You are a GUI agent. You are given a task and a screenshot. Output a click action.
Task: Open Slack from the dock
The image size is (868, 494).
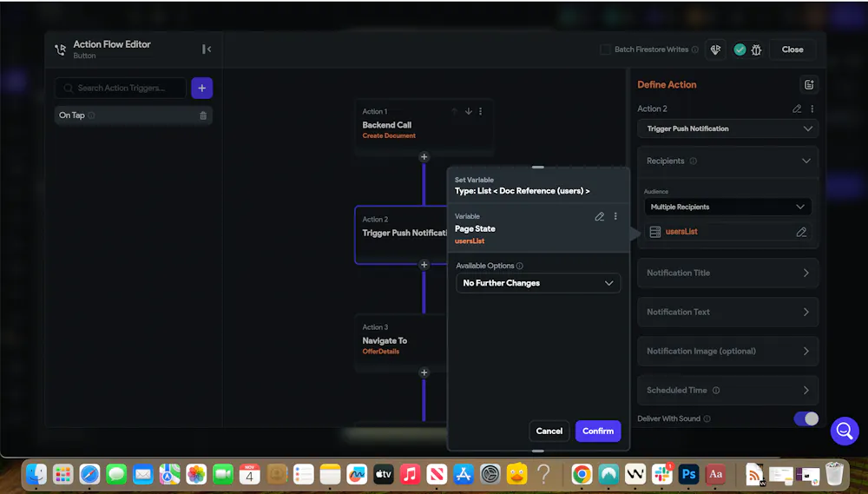[662, 474]
